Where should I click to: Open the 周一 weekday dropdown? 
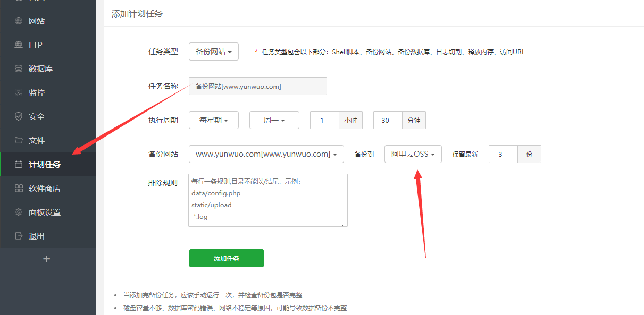pos(274,120)
